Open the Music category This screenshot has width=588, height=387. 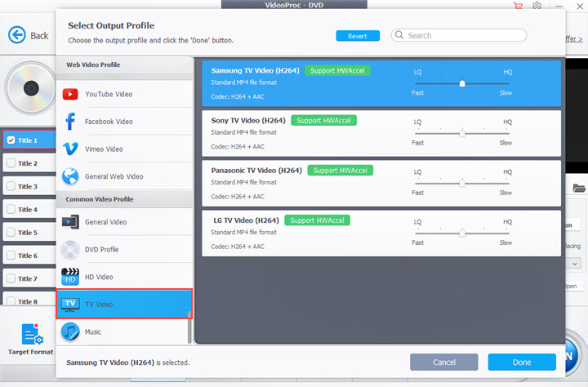point(124,331)
